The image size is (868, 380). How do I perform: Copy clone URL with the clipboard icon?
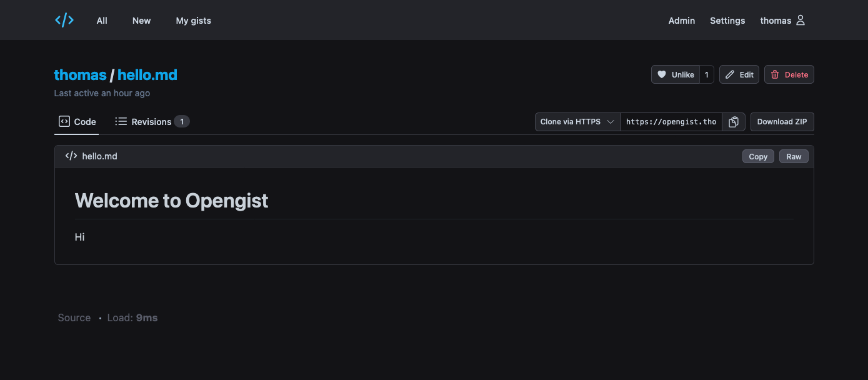click(734, 122)
